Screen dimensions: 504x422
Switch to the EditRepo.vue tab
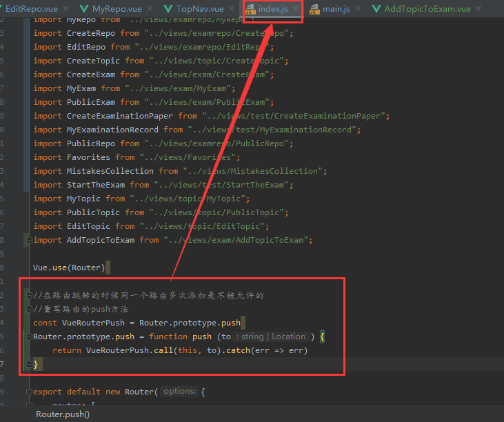(32, 9)
